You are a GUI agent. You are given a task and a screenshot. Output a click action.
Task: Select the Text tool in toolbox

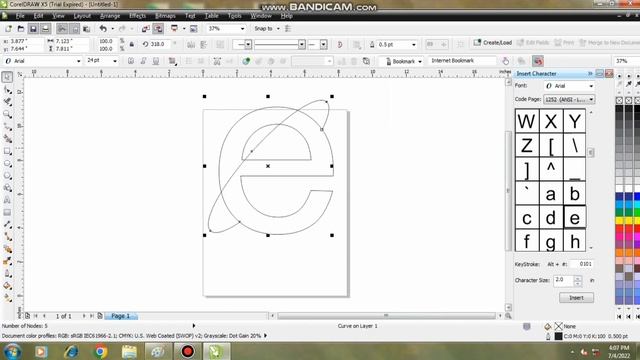click(7, 200)
